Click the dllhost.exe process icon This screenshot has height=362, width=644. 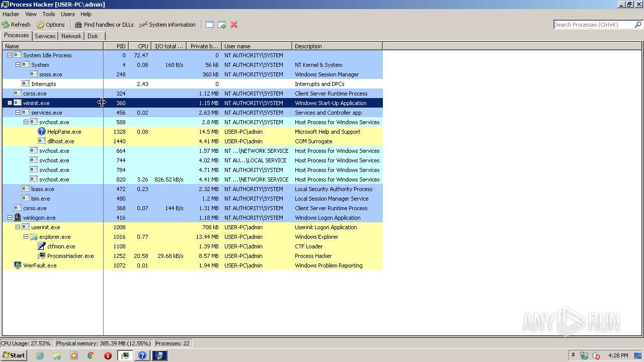[42, 141]
